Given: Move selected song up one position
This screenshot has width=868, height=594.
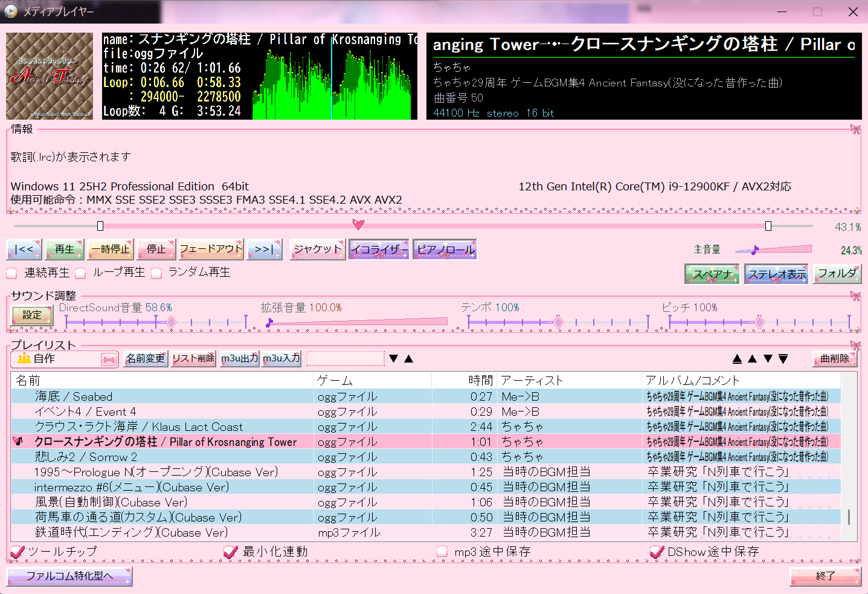Looking at the screenshot, I should tap(752, 359).
